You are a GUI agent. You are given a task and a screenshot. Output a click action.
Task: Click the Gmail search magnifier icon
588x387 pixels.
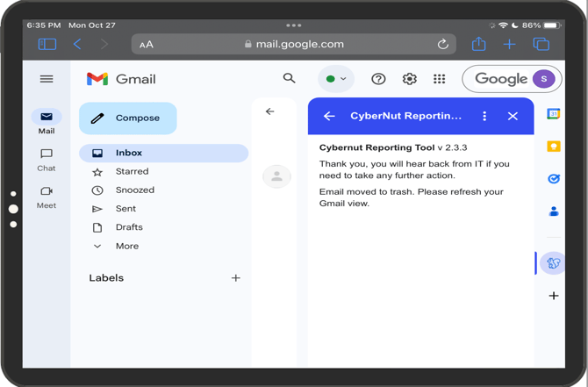point(289,79)
